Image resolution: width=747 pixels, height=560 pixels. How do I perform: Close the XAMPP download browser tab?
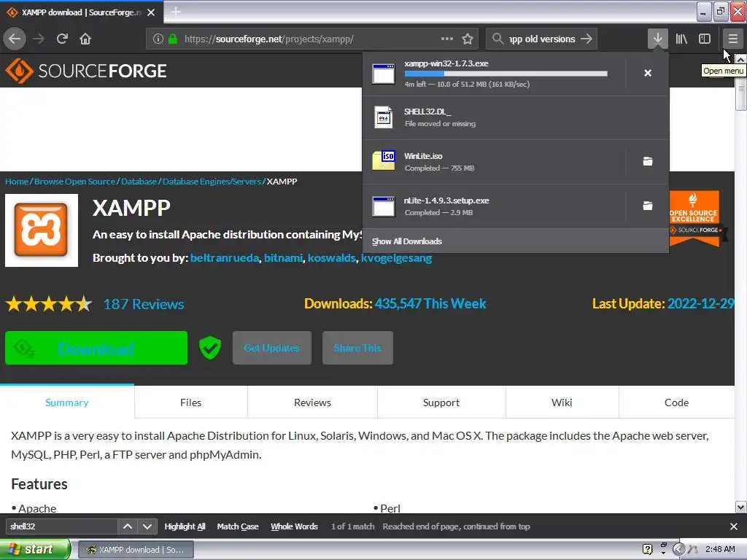point(151,12)
